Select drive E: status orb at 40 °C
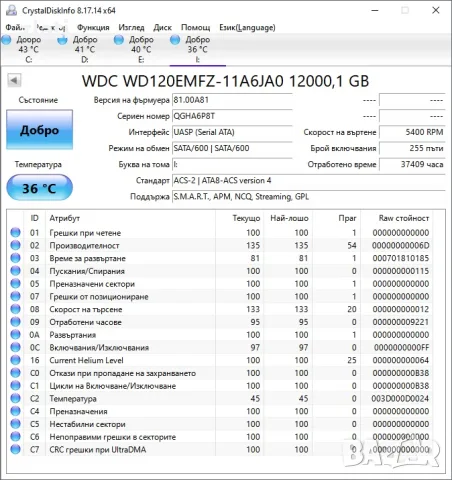The image size is (452, 480). [x=119, y=40]
